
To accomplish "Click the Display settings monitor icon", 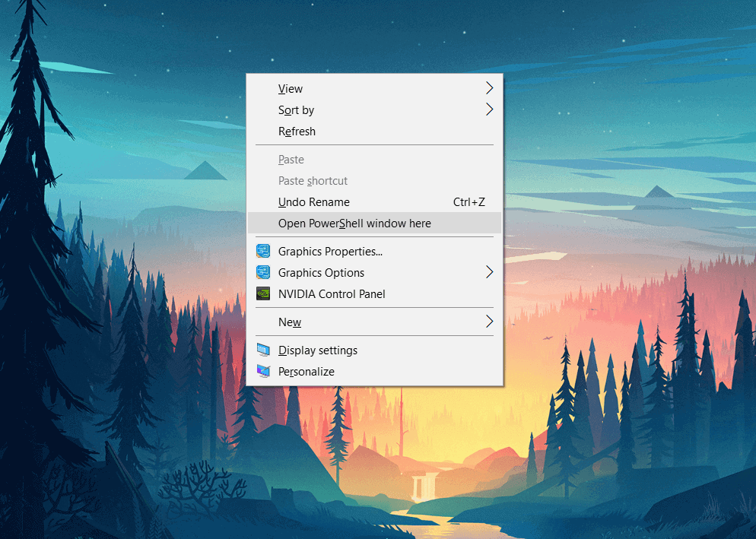I will point(263,350).
